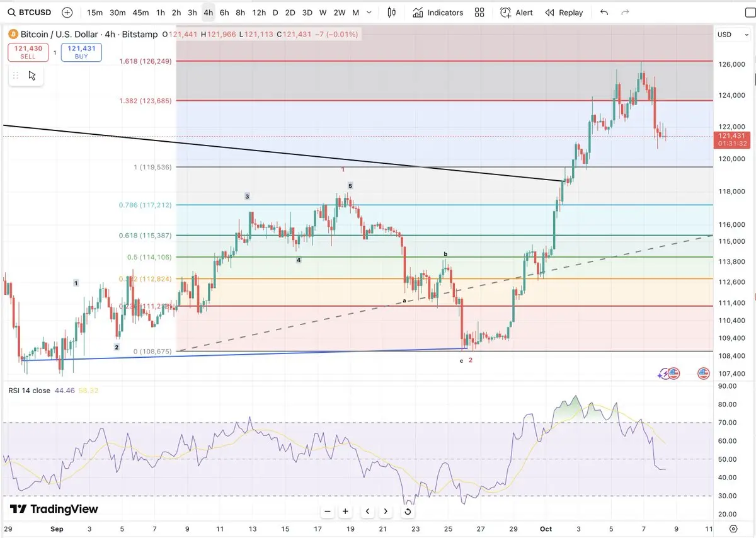Open the Indicators dialog
Screen dimensions: 756x538
(x=438, y=13)
